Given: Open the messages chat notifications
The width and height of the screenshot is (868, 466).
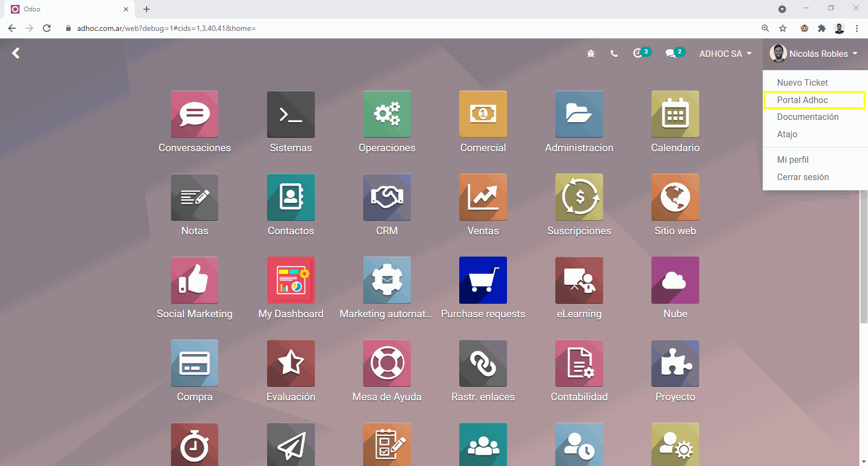Looking at the screenshot, I should [671, 53].
